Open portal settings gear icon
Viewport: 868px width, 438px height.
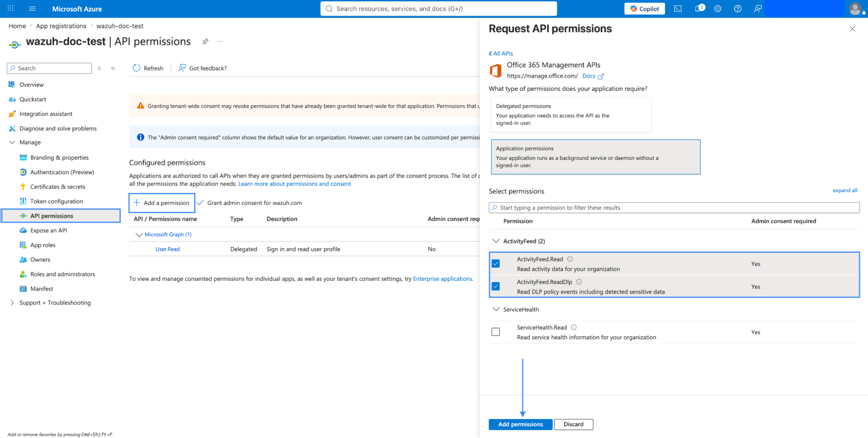pos(718,9)
